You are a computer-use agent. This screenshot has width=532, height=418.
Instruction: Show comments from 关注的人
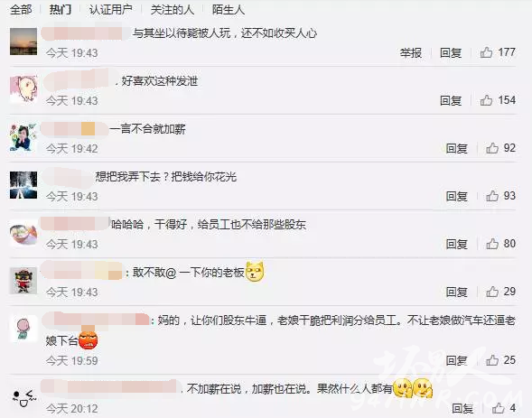click(x=173, y=10)
